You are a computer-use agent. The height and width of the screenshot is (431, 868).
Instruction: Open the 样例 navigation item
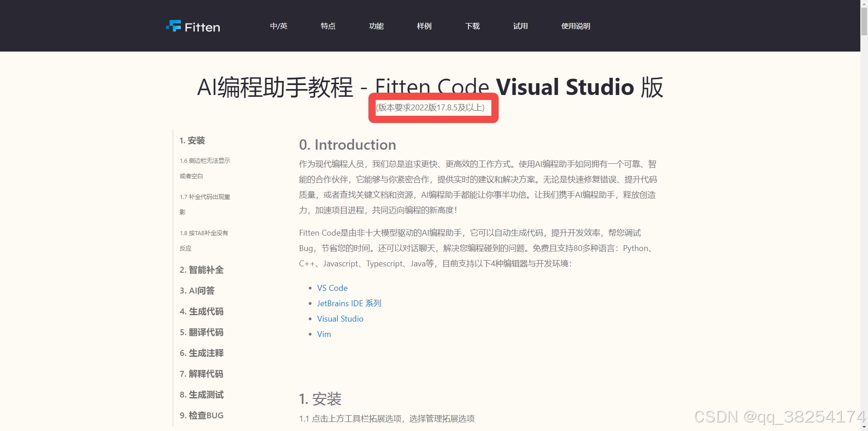click(x=424, y=26)
